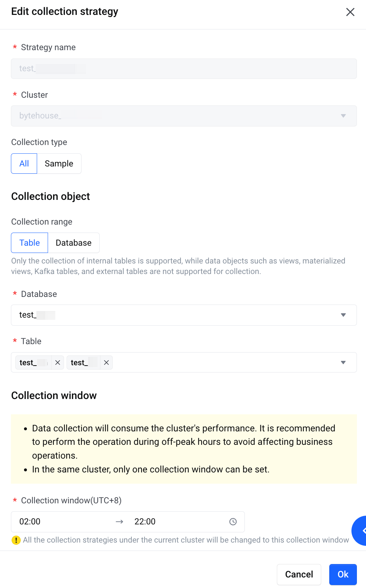Click the arrow between start and end time
366x588 pixels.
(119, 521)
